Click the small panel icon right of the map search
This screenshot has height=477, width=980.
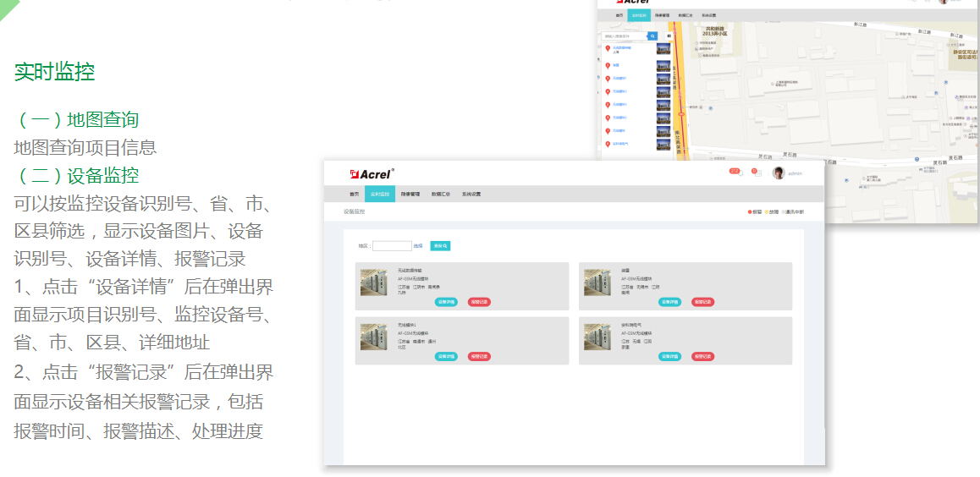coord(669,36)
